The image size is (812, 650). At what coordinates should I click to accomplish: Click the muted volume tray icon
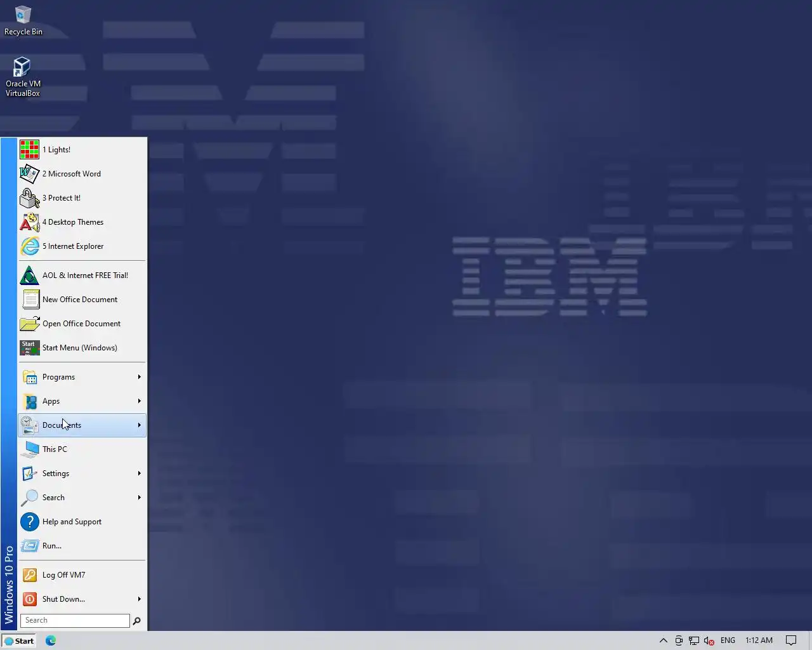click(709, 640)
